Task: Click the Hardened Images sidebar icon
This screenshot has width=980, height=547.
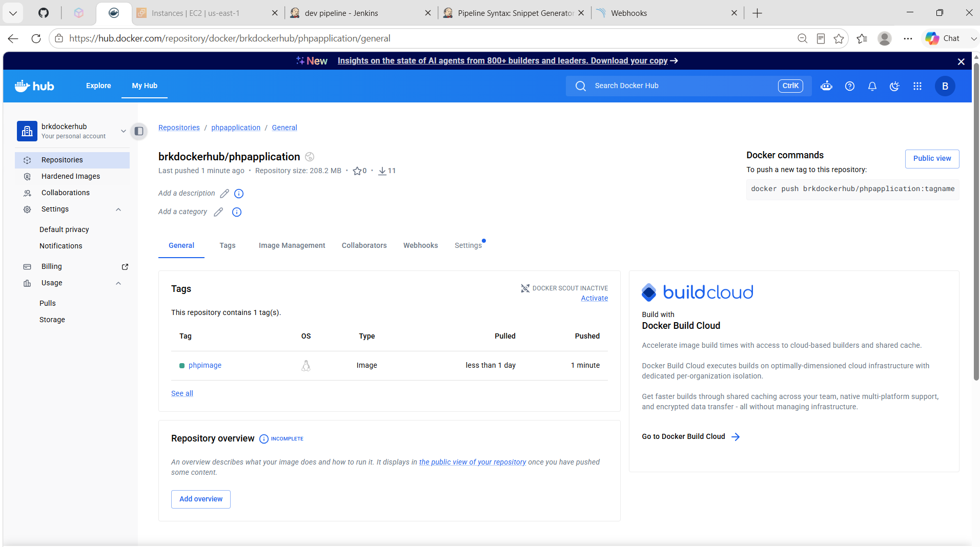Action: pyautogui.click(x=27, y=177)
